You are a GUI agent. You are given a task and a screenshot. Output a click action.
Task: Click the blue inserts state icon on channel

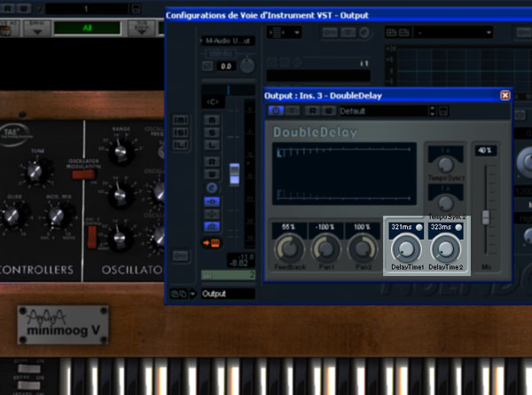click(212, 201)
